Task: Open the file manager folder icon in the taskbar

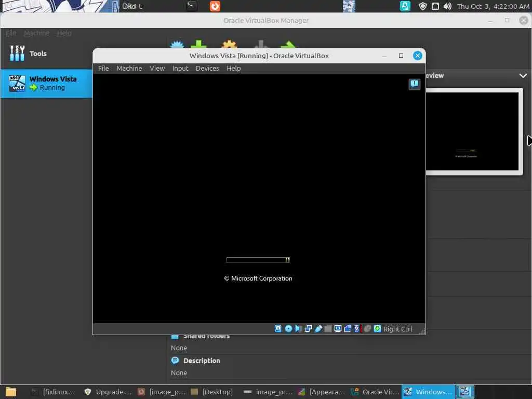Action: click(x=11, y=392)
